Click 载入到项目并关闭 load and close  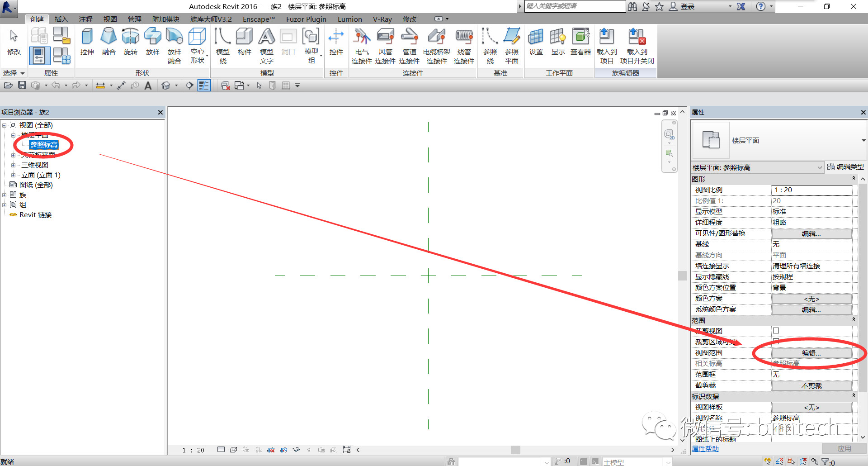coord(637,46)
